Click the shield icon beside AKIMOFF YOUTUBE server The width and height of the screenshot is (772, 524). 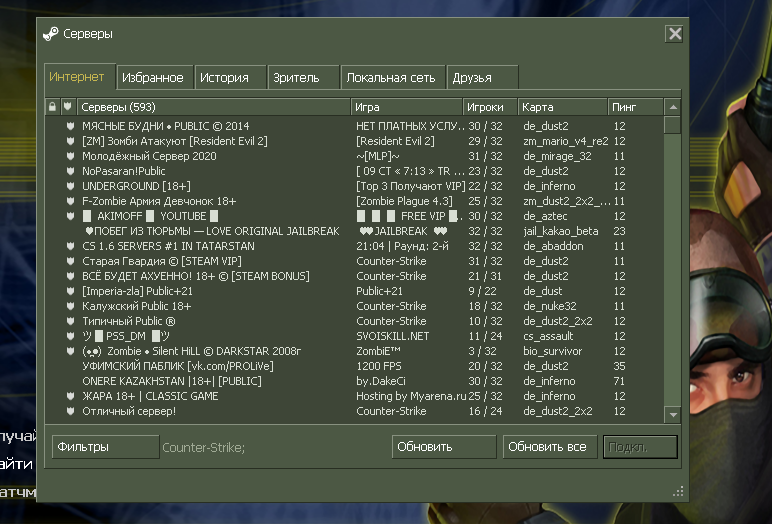coord(70,216)
